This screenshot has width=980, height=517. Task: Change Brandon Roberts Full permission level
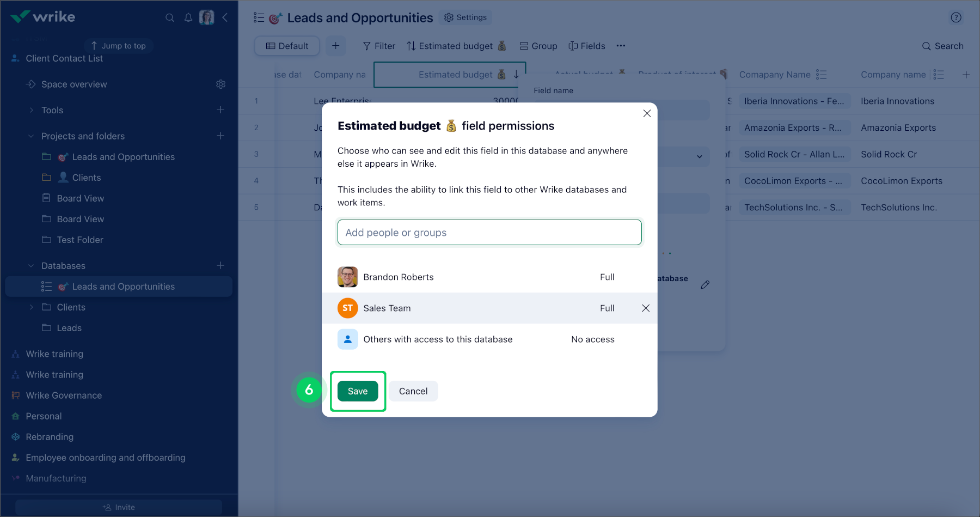point(607,277)
